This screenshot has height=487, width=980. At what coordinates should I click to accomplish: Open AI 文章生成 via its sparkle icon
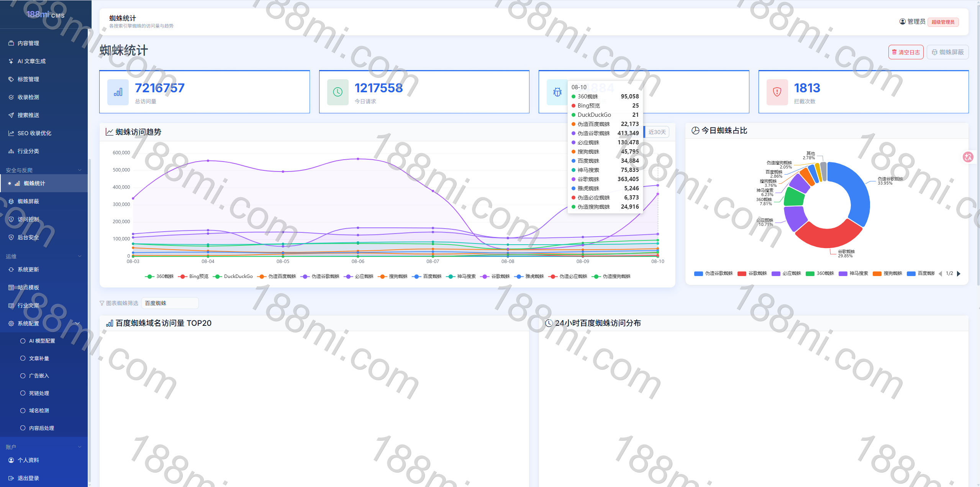11,61
